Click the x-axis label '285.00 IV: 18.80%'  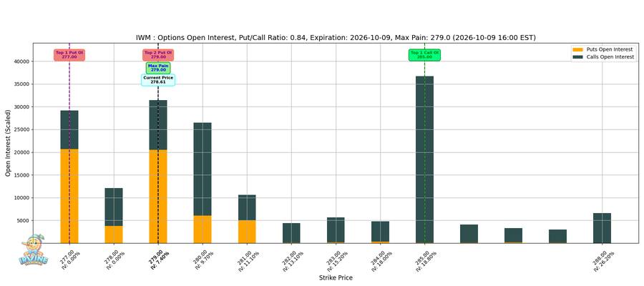click(x=426, y=260)
